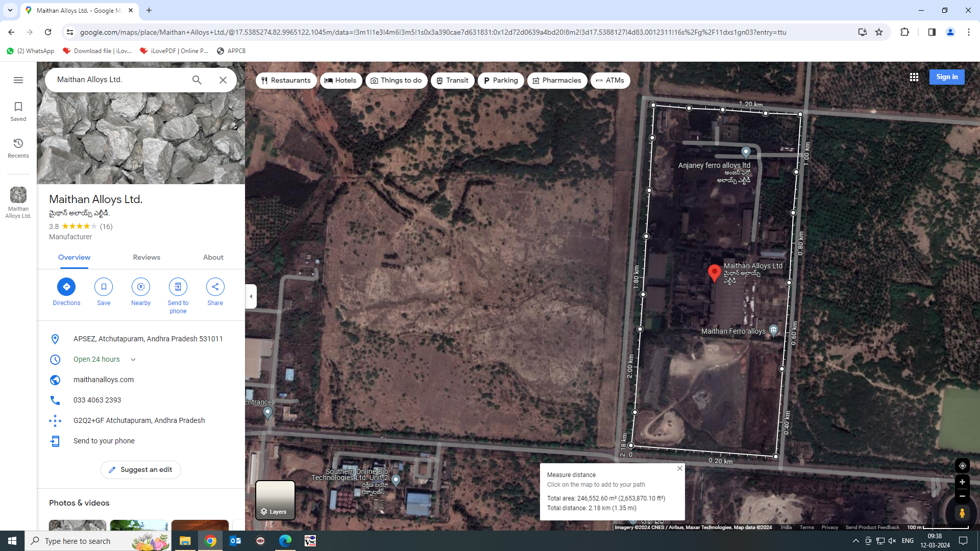Show Transit on map
The height and width of the screenshot is (551, 980).
pos(453,81)
